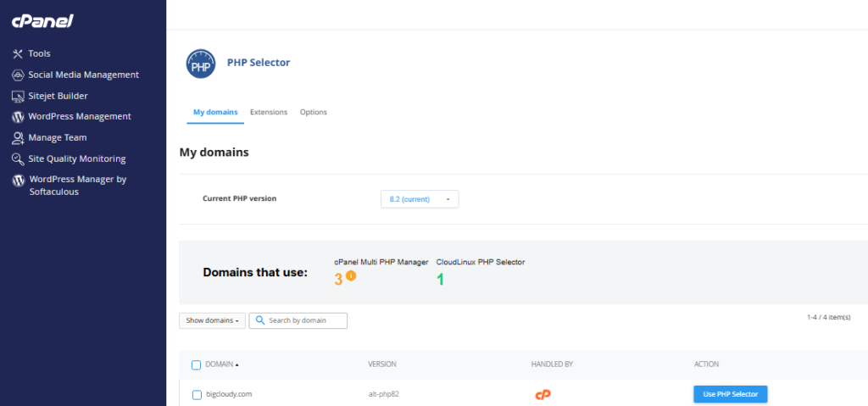Open the Current PHP version dropdown
Image resolution: width=868 pixels, height=406 pixels.
coord(420,199)
